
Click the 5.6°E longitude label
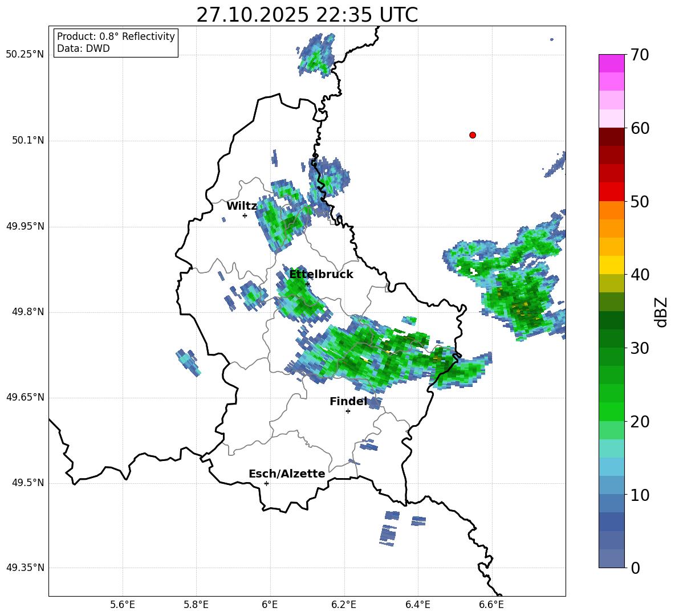[123, 605]
